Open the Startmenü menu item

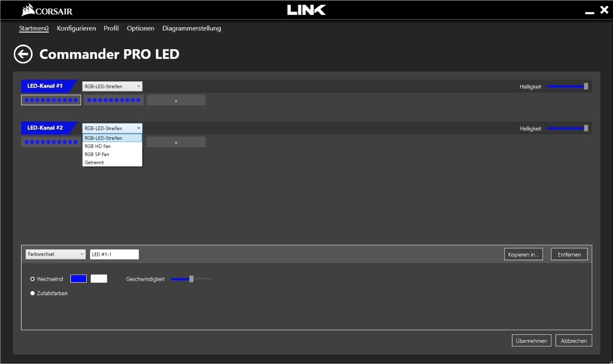(34, 28)
